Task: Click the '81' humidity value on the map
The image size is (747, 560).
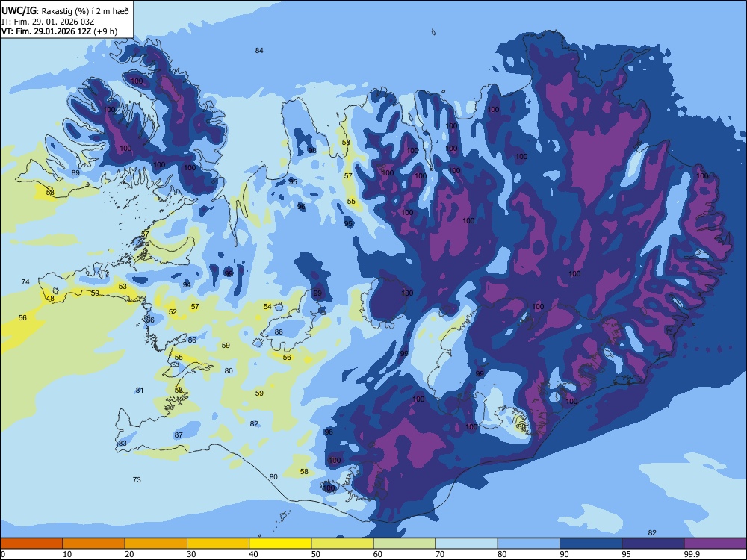Action: pyautogui.click(x=139, y=390)
